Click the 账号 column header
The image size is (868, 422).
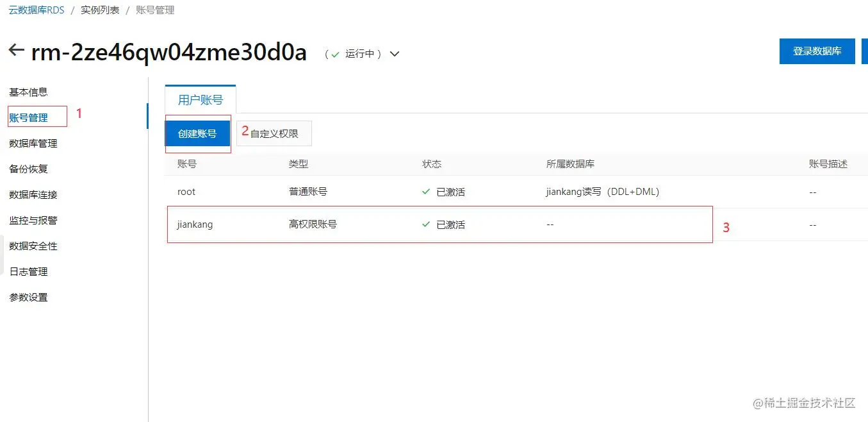187,164
